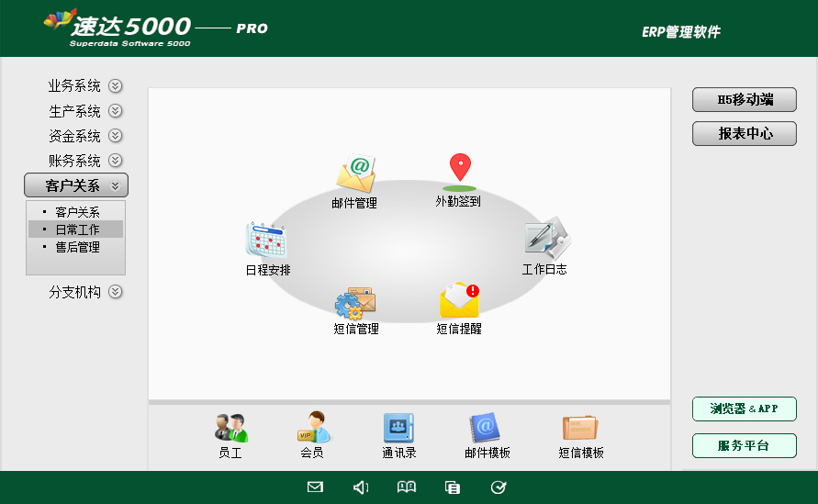
Task: Click the 日程安排 text label
Action: pyautogui.click(x=268, y=270)
